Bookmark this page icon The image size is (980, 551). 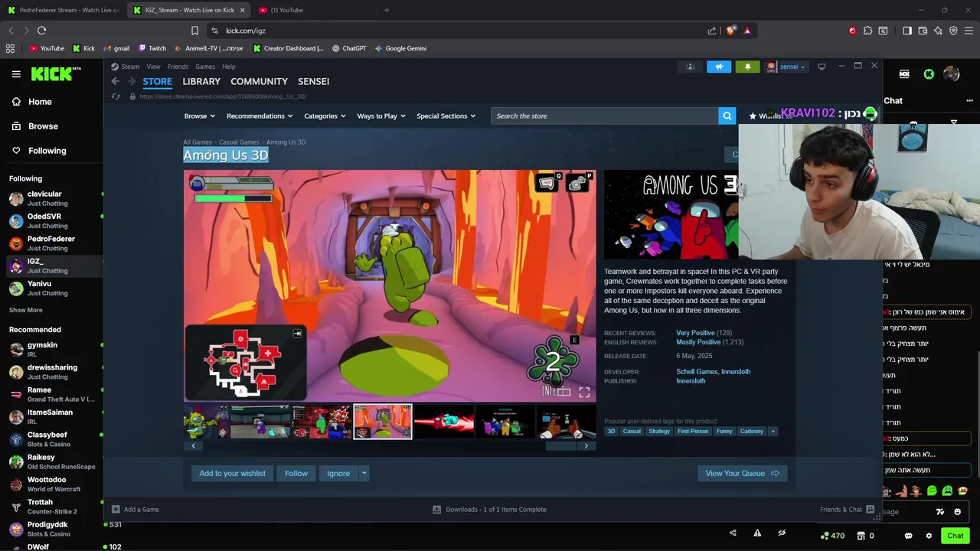pos(194,31)
